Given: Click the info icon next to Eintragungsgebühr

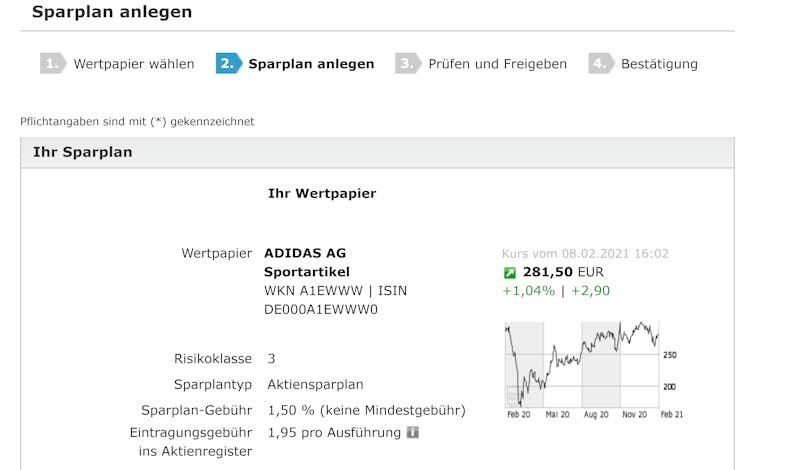Looking at the screenshot, I should click(413, 433).
